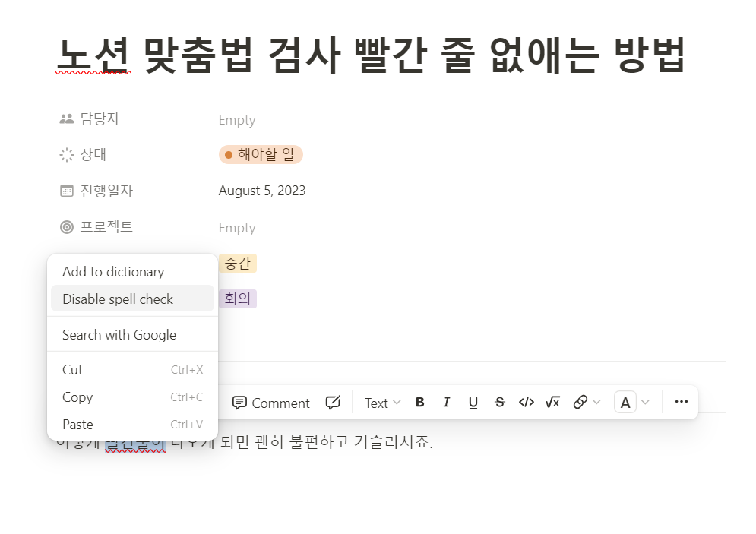Click body text 괜히 불편하고 거슬리시죠
Screen dimensions: 756x534
click(343, 442)
